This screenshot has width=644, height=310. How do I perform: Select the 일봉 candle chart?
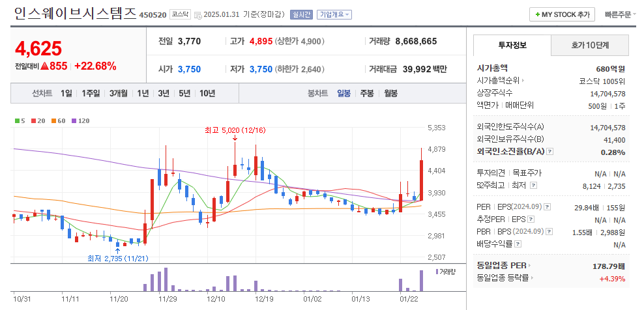[x=344, y=93]
